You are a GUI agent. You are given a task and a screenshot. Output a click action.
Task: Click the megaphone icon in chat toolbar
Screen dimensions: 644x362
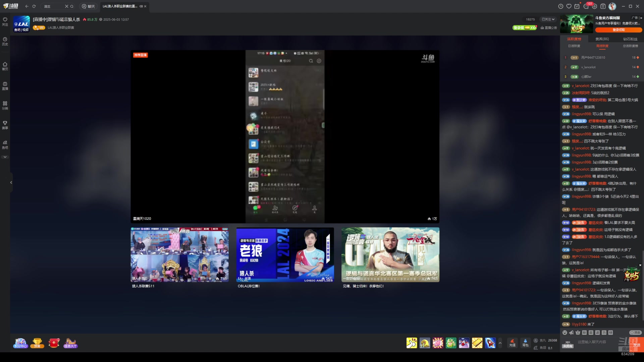(571, 333)
